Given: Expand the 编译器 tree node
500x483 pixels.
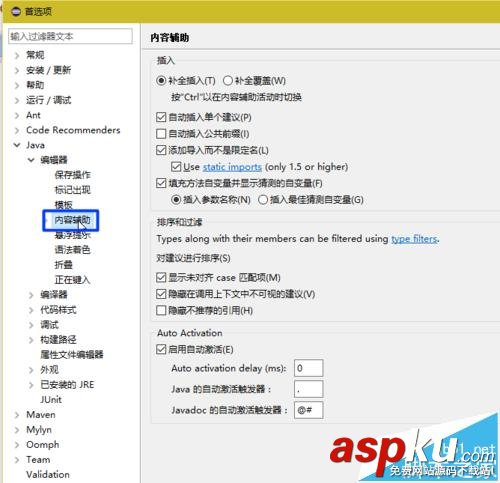Looking at the screenshot, I should click(x=31, y=295).
